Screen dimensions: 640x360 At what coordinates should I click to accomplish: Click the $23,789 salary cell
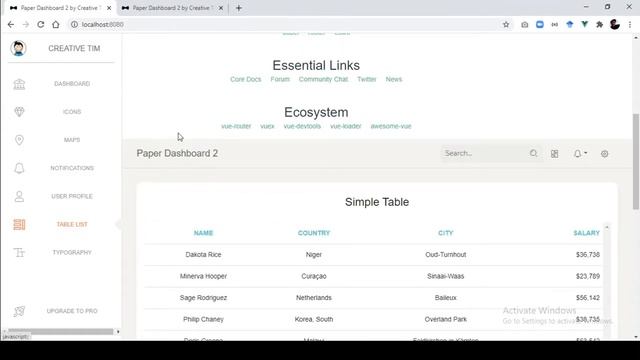click(588, 276)
